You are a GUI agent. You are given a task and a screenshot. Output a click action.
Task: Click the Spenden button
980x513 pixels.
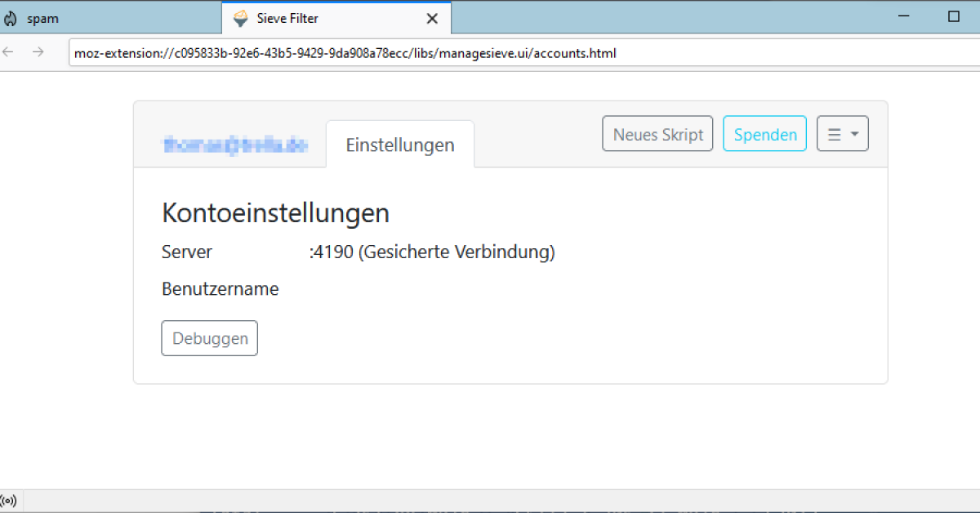tap(764, 134)
